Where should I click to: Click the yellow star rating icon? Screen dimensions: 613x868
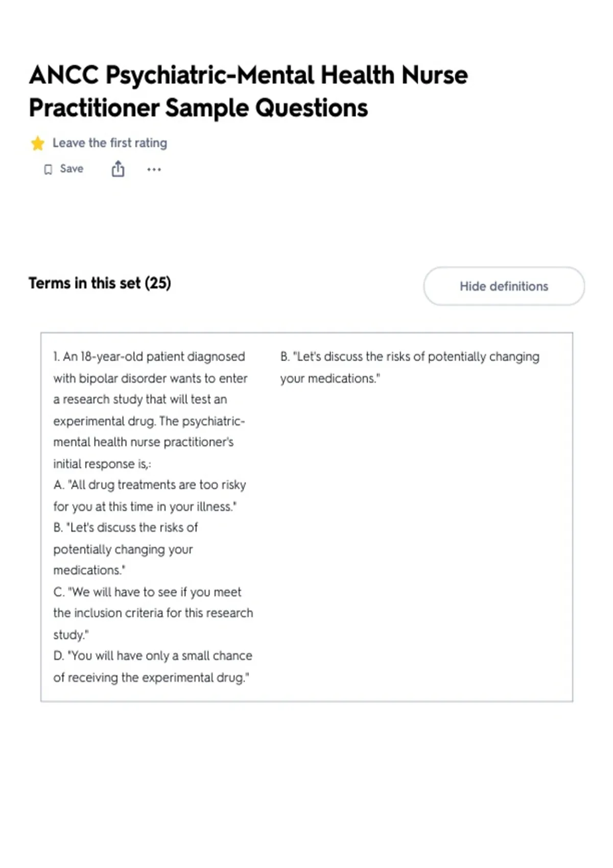point(37,143)
